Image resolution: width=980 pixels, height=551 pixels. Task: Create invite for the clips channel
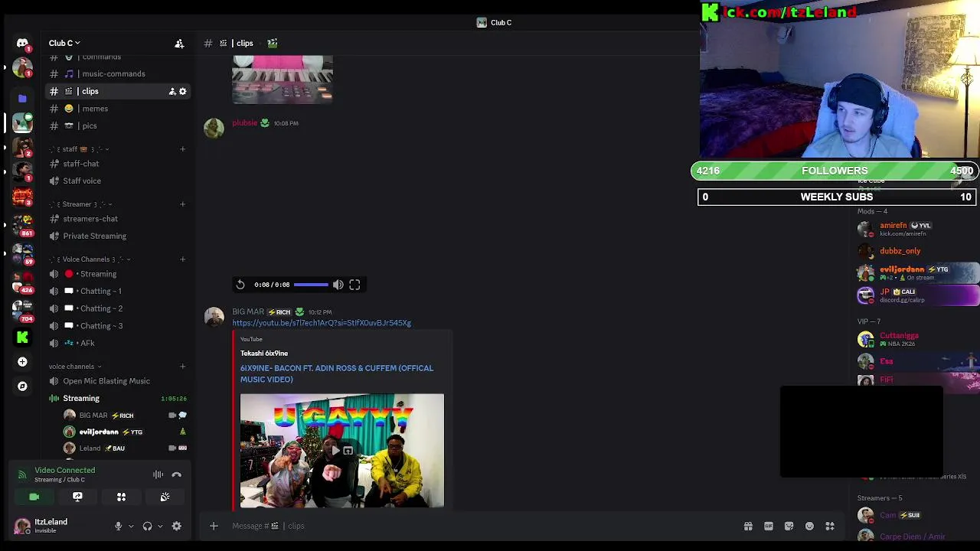pos(172,91)
